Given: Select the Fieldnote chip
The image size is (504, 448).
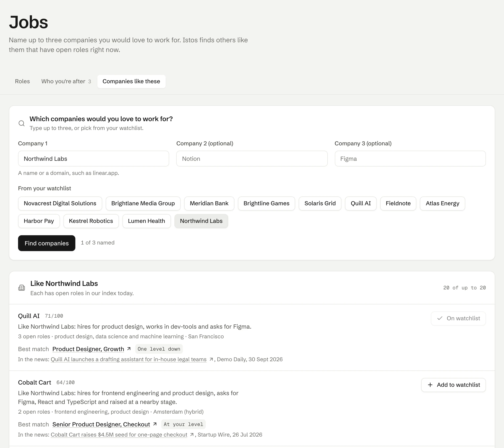Looking at the screenshot, I should (398, 204).
